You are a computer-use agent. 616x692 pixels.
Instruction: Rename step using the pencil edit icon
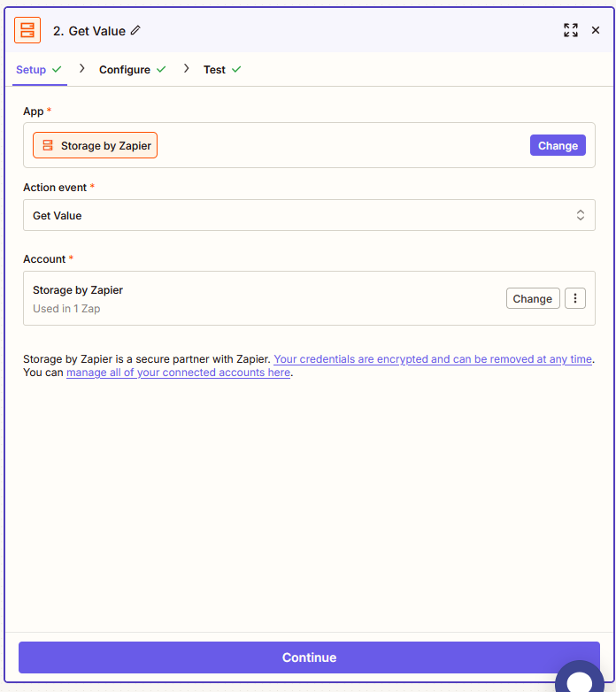pyautogui.click(x=135, y=30)
